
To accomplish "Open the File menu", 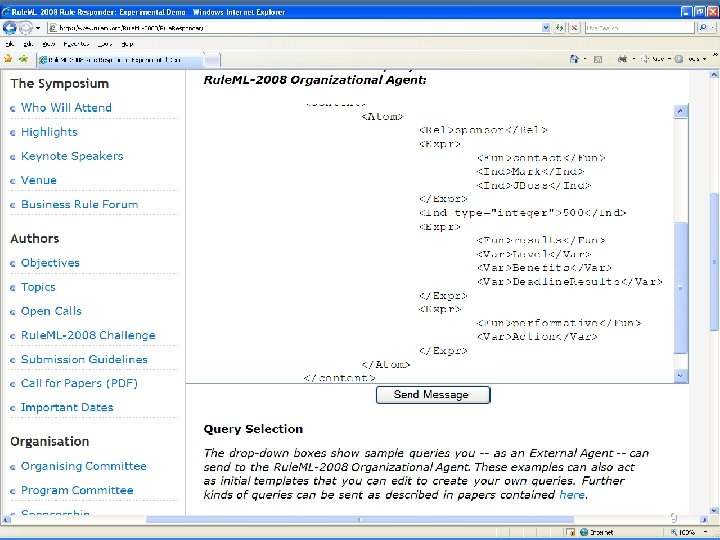I will click(10, 44).
